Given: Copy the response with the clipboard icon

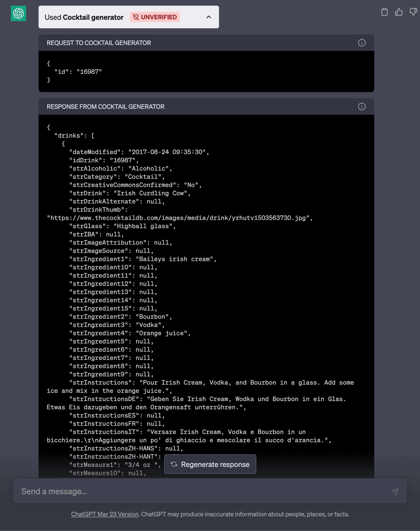Looking at the screenshot, I should 384,12.
